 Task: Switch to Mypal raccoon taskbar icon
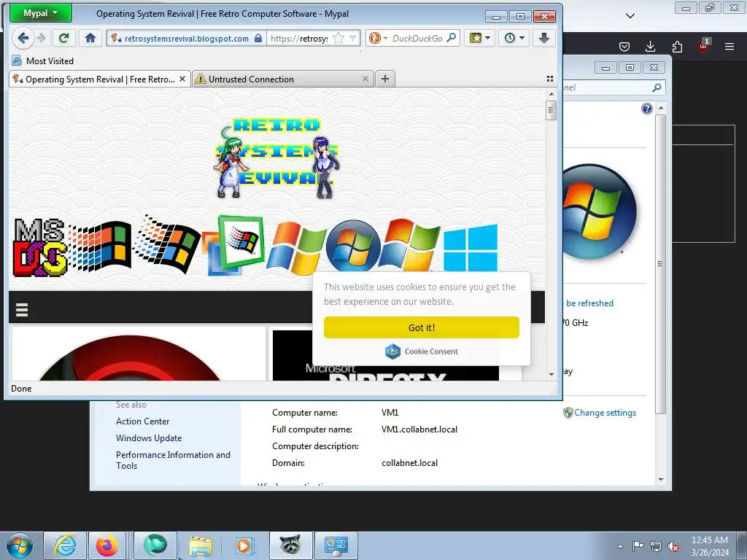[x=290, y=545]
